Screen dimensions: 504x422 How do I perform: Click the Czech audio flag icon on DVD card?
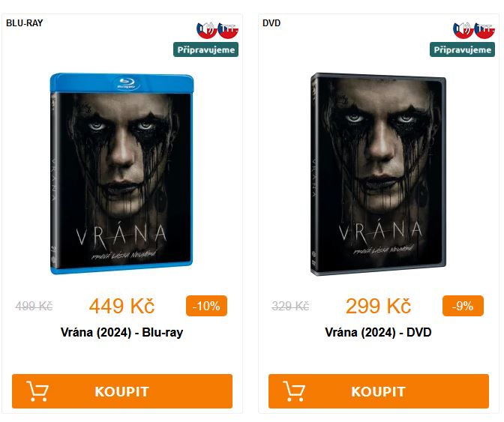tap(463, 31)
